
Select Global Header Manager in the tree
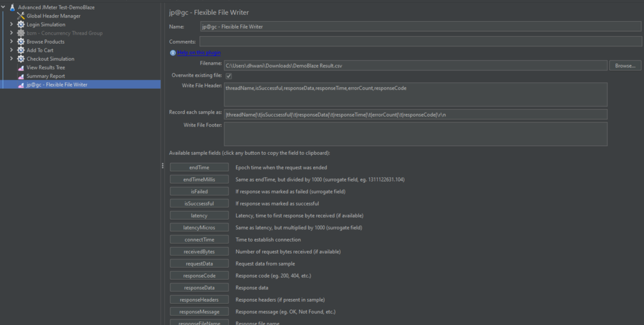coord(53,16)
